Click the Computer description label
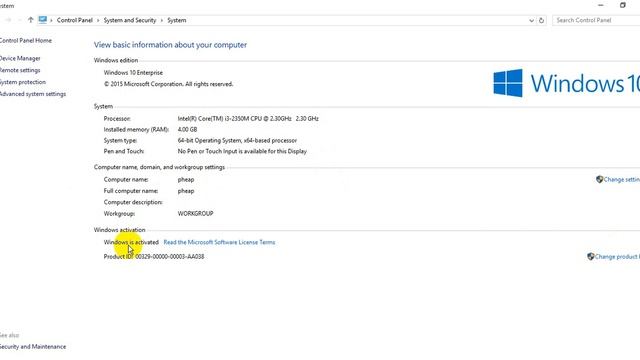The image size is (640, 360). pos(133,202)
